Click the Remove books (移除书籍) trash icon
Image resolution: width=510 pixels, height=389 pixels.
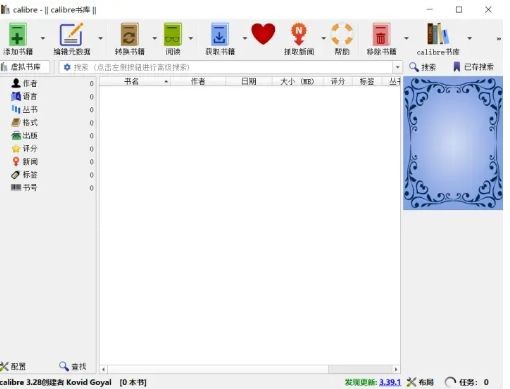point(381,35)
